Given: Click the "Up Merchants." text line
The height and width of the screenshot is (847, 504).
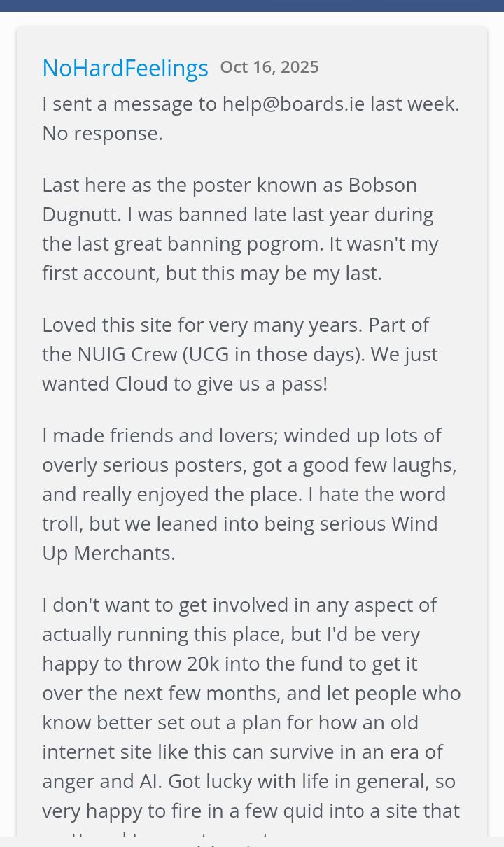Looking at the screenshot, I should point(108,553).
